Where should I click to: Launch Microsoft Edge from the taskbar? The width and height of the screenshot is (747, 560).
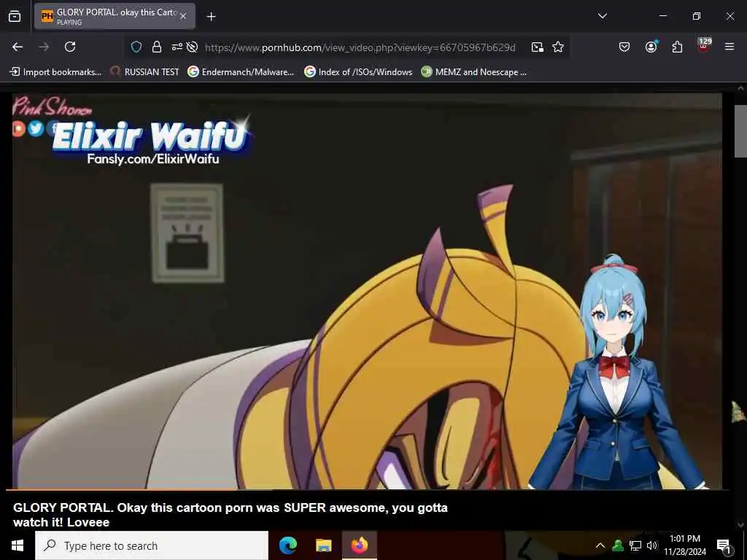click(287, 545)
